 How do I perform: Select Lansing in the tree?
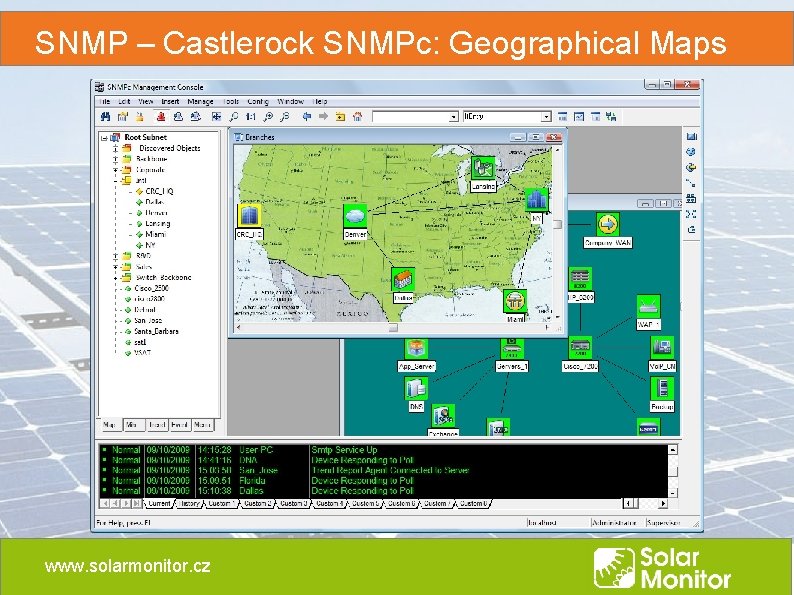tap(157, 224)
